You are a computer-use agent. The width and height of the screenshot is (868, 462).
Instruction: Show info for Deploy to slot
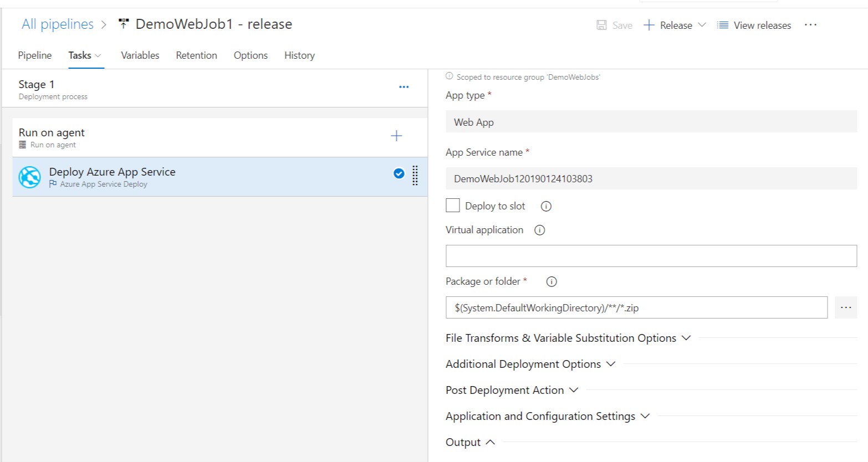click(546, 206)
